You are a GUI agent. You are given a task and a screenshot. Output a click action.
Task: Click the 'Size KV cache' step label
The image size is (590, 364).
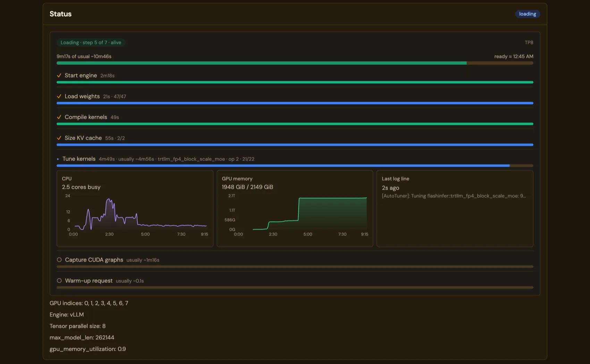pyautogui.click(x=83, y=138)
